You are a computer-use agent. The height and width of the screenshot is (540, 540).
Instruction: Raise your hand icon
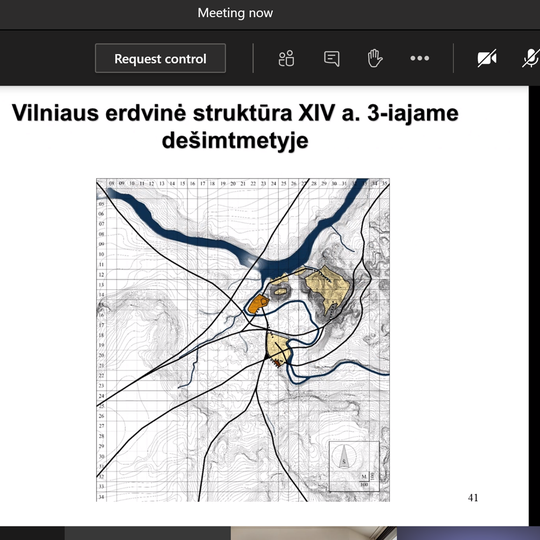point(375,58)
